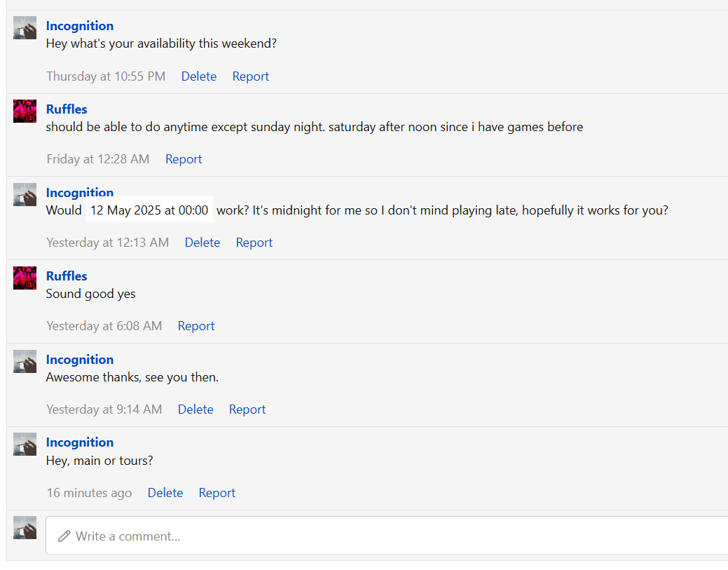
Task: Click Incognition's avatar beside "main or tours?" comment
Action: coord(25,444)
